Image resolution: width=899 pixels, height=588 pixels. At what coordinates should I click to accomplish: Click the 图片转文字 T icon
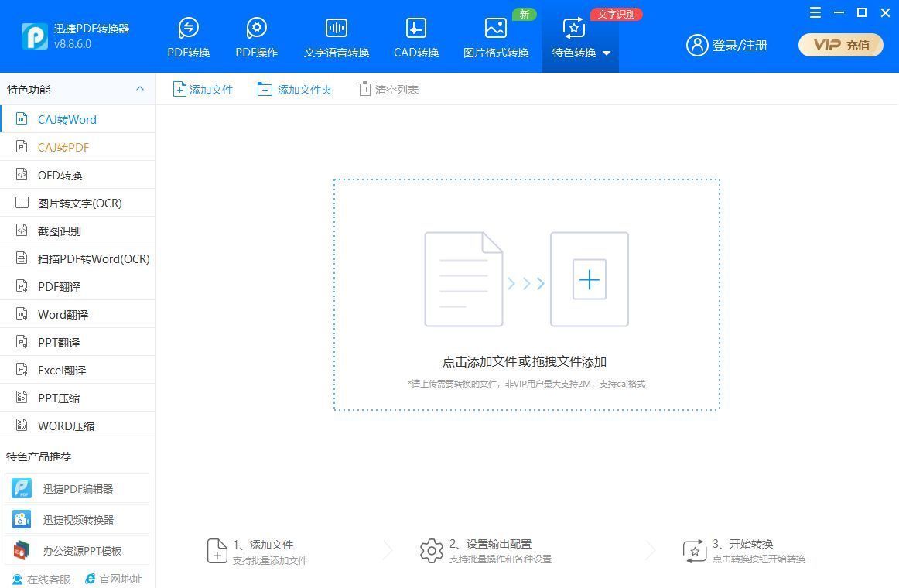[22, 202]
